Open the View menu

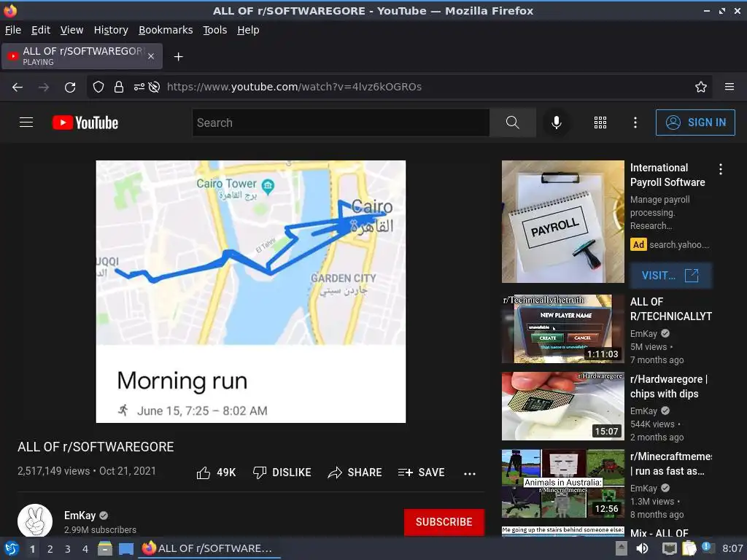point(71,30)
